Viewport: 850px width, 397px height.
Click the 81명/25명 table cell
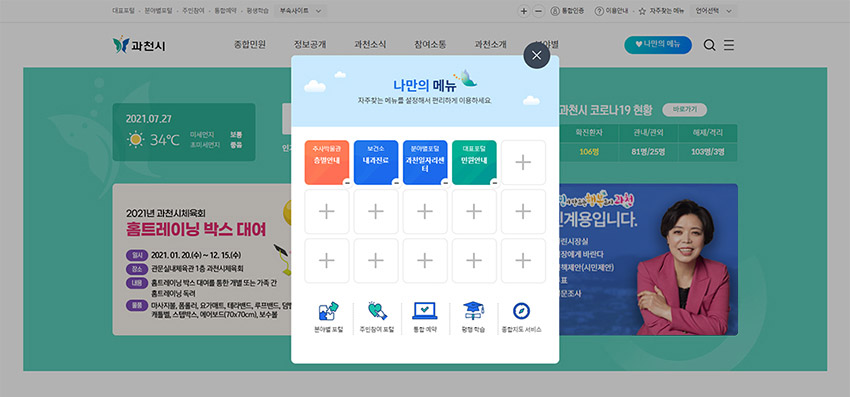point(647,152)
